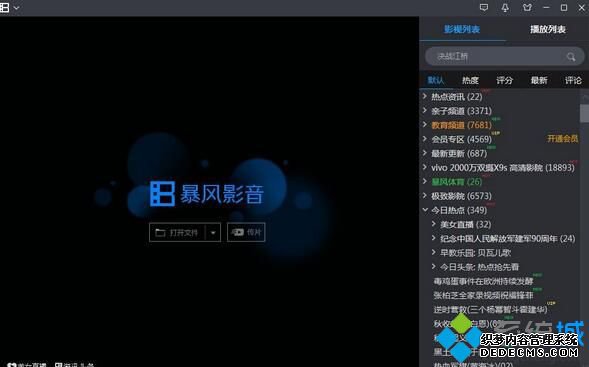Open the skin shirt icon
The image size is (589, 367).
(527, 8)
